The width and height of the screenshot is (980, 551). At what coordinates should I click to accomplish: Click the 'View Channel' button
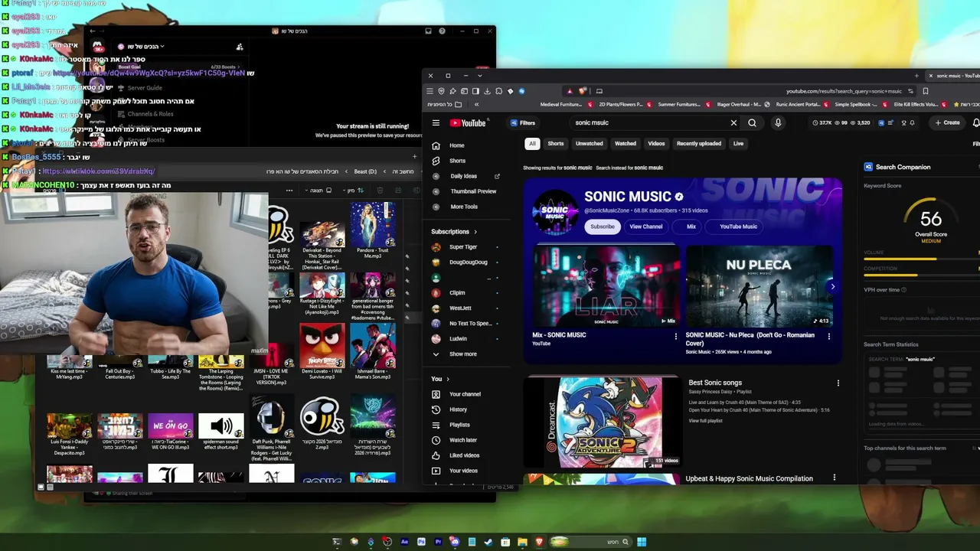coord(646,227)
